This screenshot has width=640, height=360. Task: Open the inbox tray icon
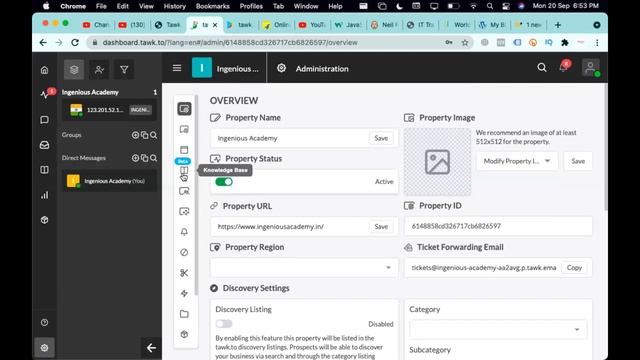click(x=44, y=145)
